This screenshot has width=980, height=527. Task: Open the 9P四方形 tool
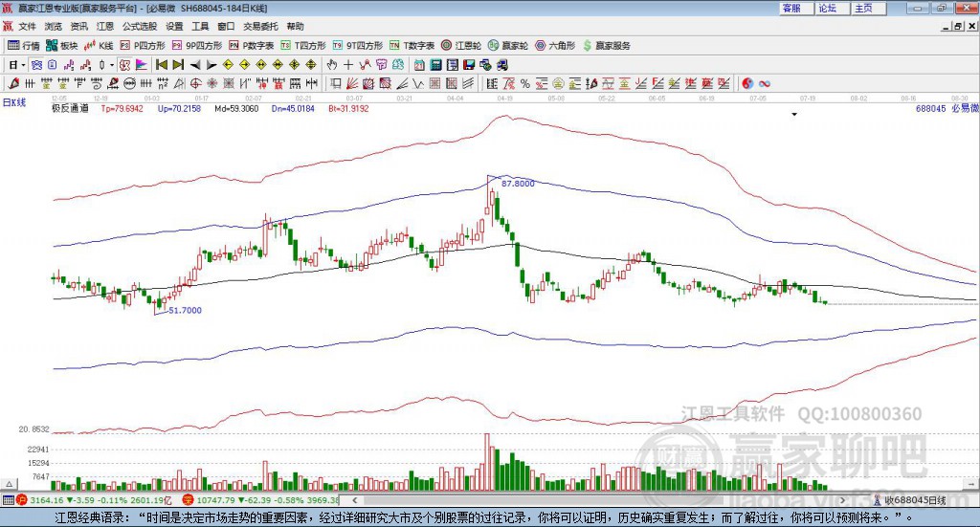197,46
